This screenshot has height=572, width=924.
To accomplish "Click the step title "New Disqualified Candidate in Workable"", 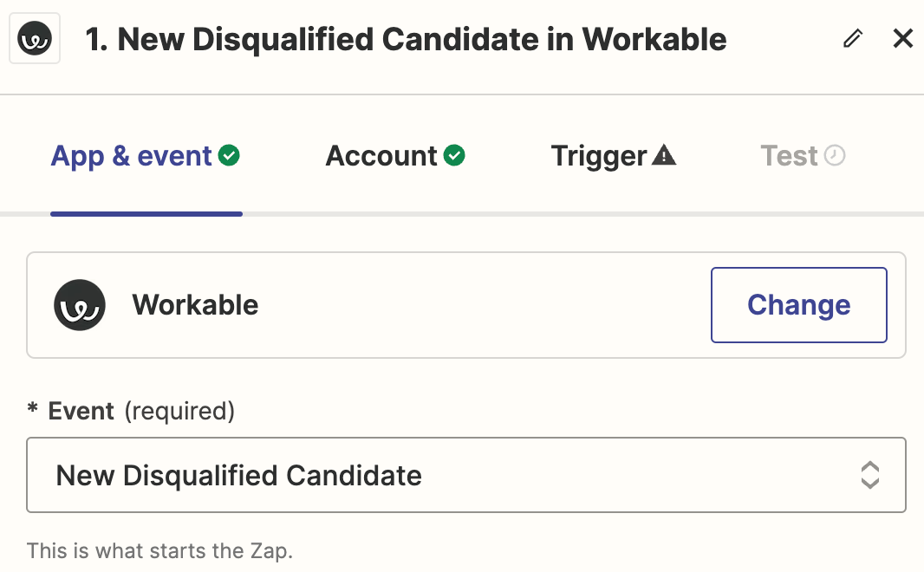I will [406, 39].
